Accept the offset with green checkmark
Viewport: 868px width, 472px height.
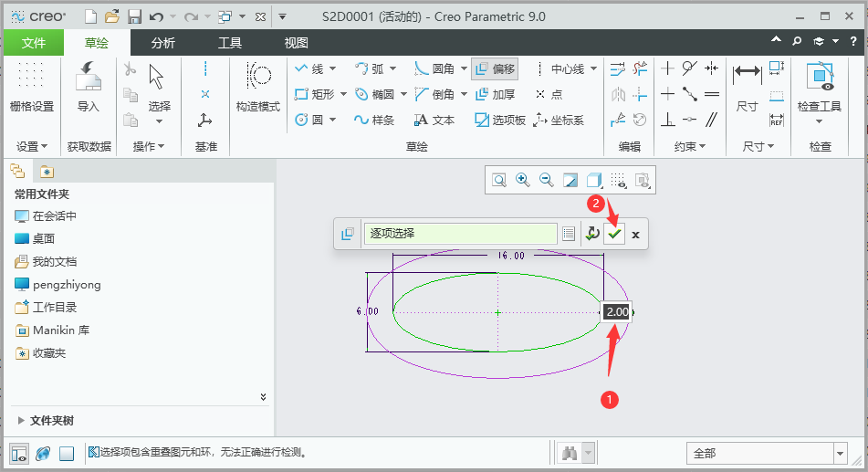point(614,234)
